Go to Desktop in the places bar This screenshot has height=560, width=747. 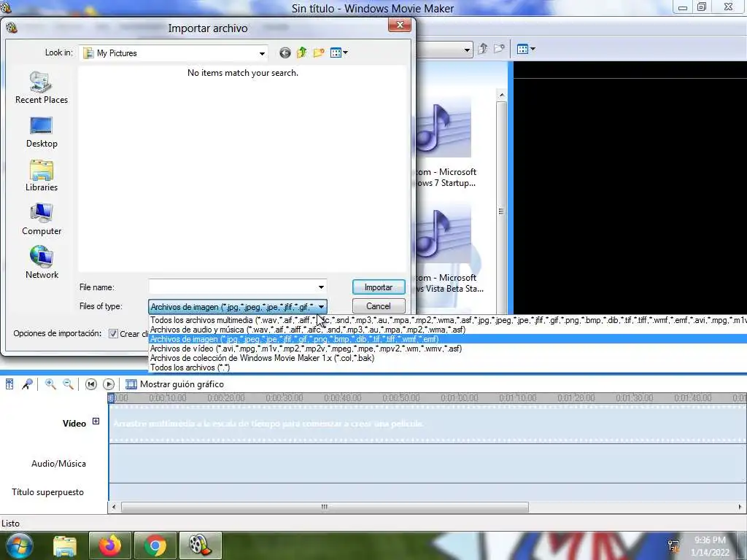pyautogui.click(x=42, y=133)
